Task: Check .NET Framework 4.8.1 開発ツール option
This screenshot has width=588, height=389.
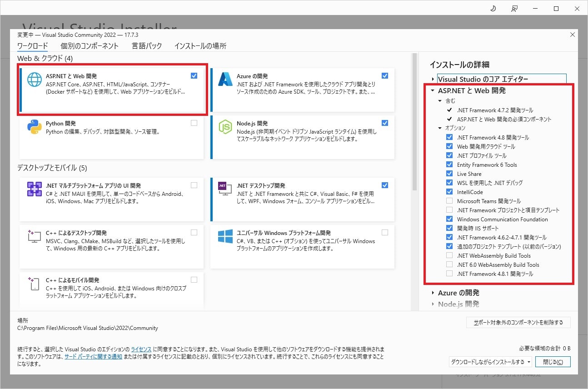Action: pos(449,274)
